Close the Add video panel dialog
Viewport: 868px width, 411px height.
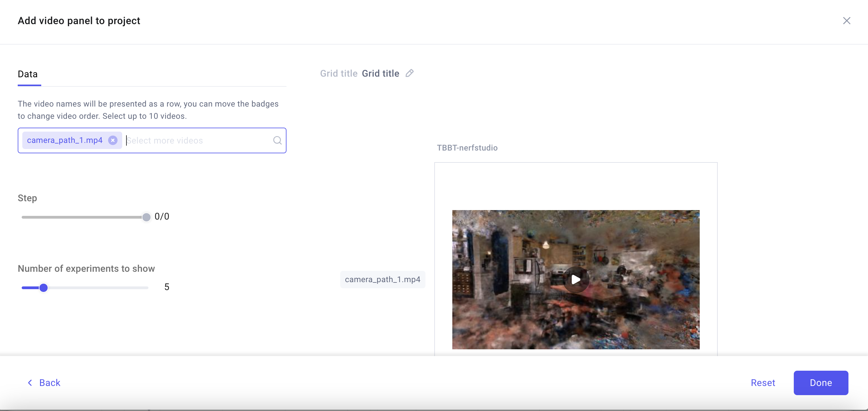pos(846,20)
